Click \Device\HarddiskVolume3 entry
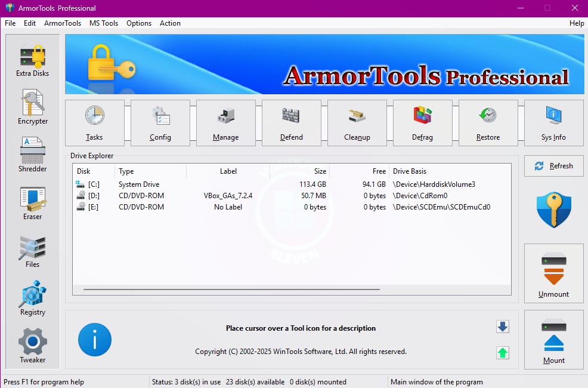Viewport: 588px width, 388px height. tap(434, 184)
